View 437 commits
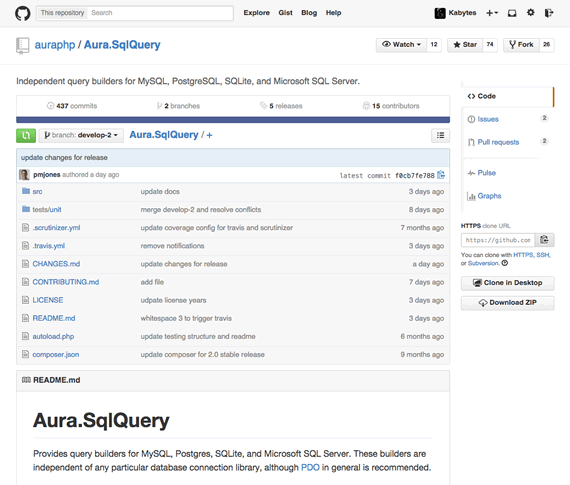570x485 pixels. coord(72,106)
